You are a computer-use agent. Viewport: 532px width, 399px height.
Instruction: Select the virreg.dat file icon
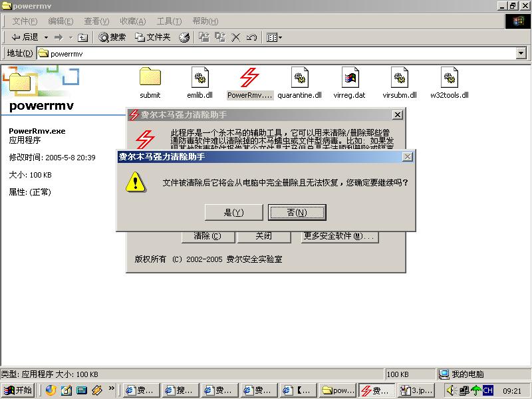350,82
